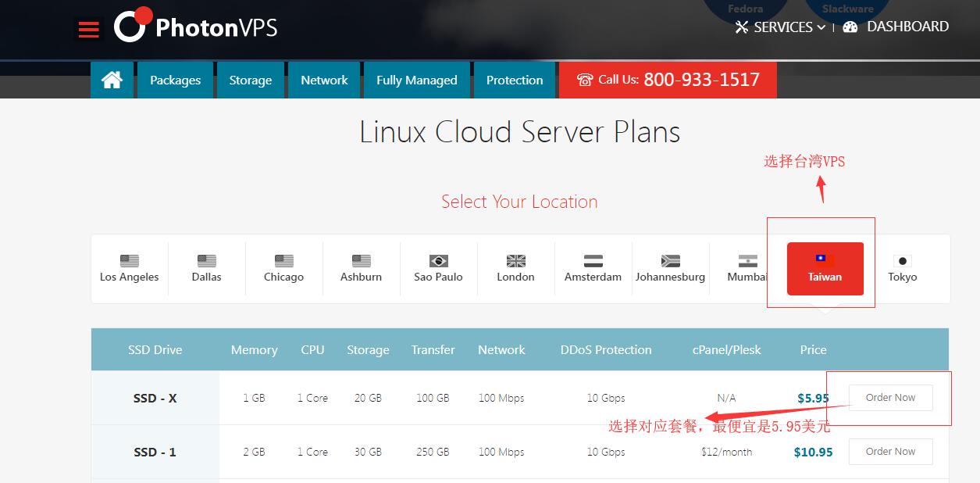Click the dashboard gauge icon
Image resolution: width=980 pixels, height=483 pixels.
(850, 27)
